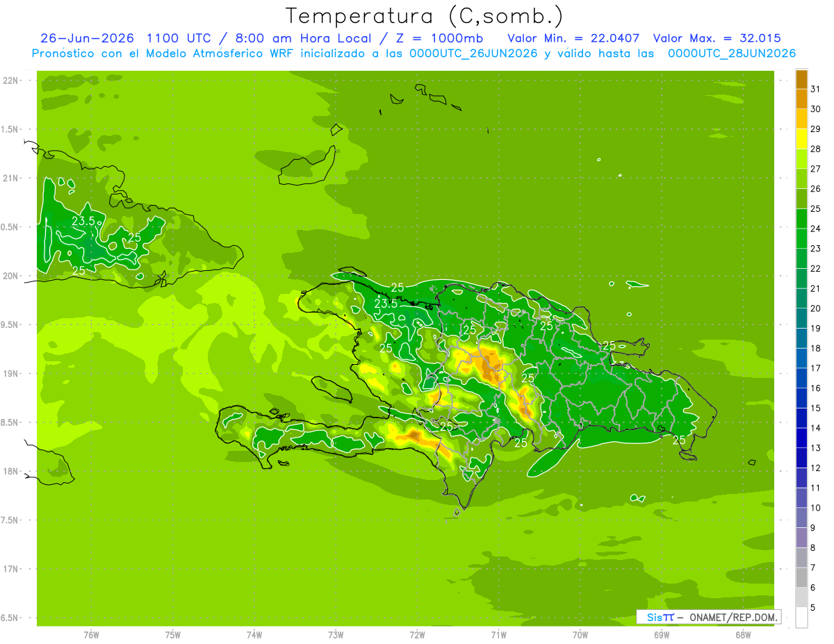
Task: Click the "17N" latitude axis label
Action: click(10, 570)
